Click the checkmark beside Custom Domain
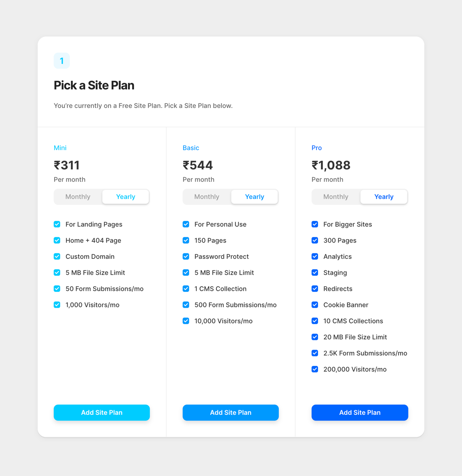Viewport: 462px width, 476px height. 57,256
